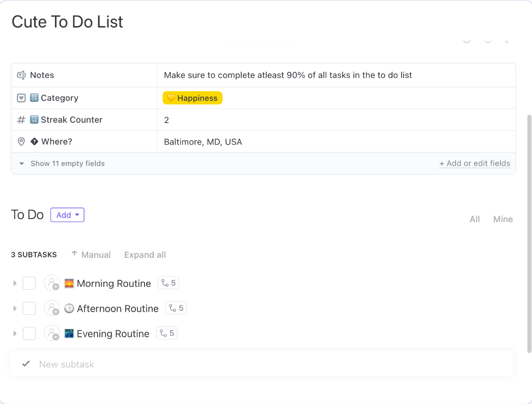Open the Evening Routine task name
The height and width of the screenshot is (404, 532).
click(x=113, y=334)
